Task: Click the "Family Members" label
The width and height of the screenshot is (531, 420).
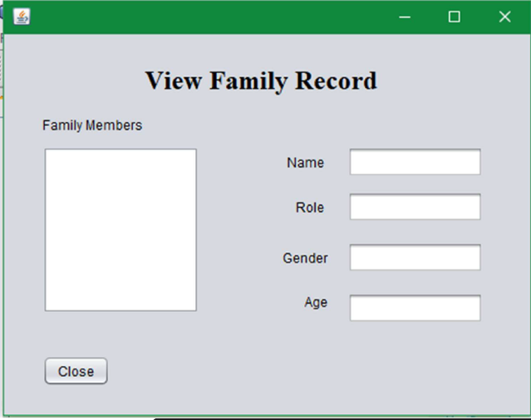Action: pos(92,125)
